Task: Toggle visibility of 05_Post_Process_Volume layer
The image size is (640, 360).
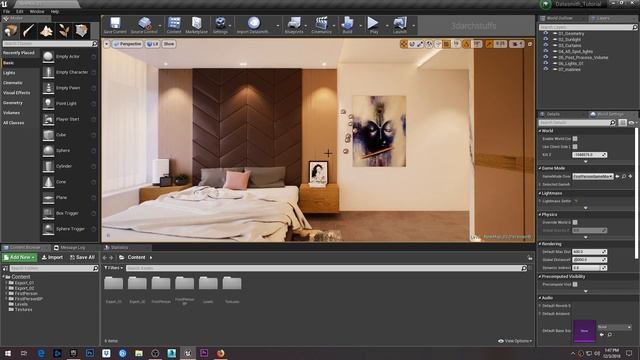Action: point(546,58)
